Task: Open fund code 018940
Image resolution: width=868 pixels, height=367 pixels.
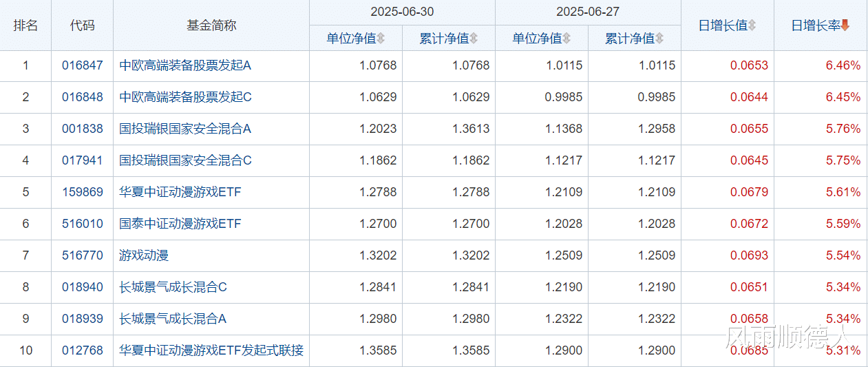Action: coord(83,287)
